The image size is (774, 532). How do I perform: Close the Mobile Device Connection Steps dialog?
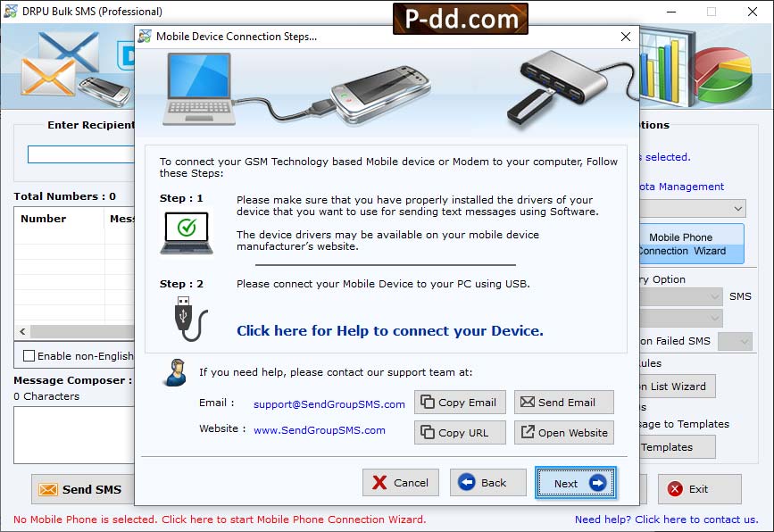click(x=625, y=37)
